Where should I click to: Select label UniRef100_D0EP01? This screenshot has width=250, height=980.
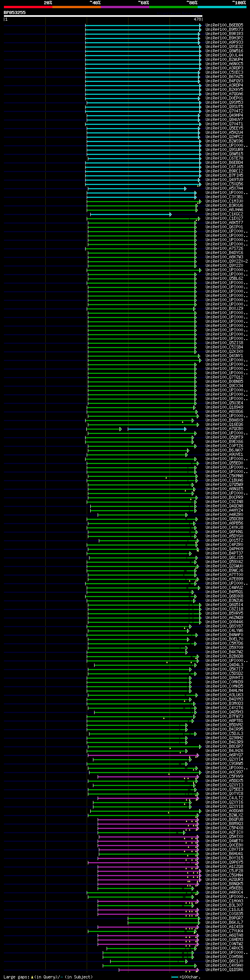coord(224,98)
